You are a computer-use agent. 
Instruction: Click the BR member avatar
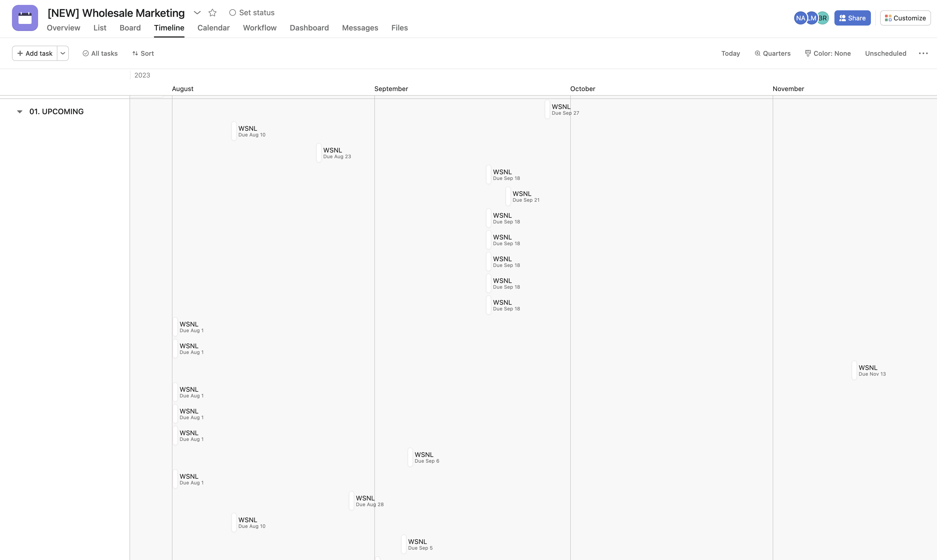(x=824, y=18)
